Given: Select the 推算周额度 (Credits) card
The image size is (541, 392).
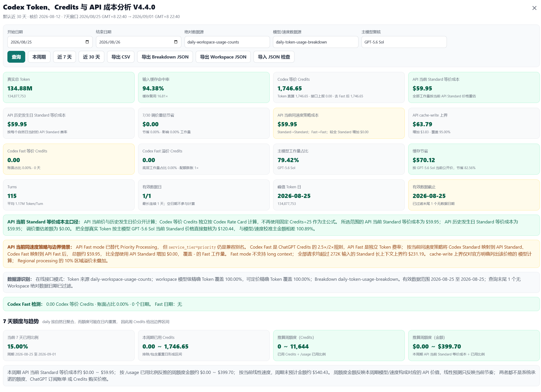Looking at the screenshot, I should [x=339, y=346].
